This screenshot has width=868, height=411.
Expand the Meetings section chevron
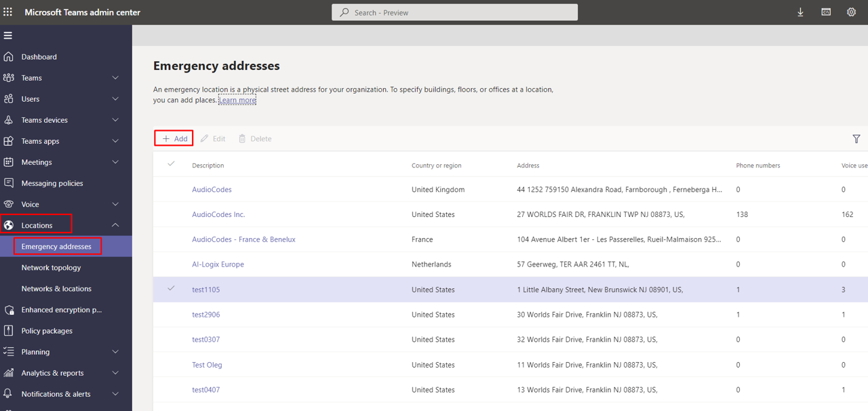115,162
